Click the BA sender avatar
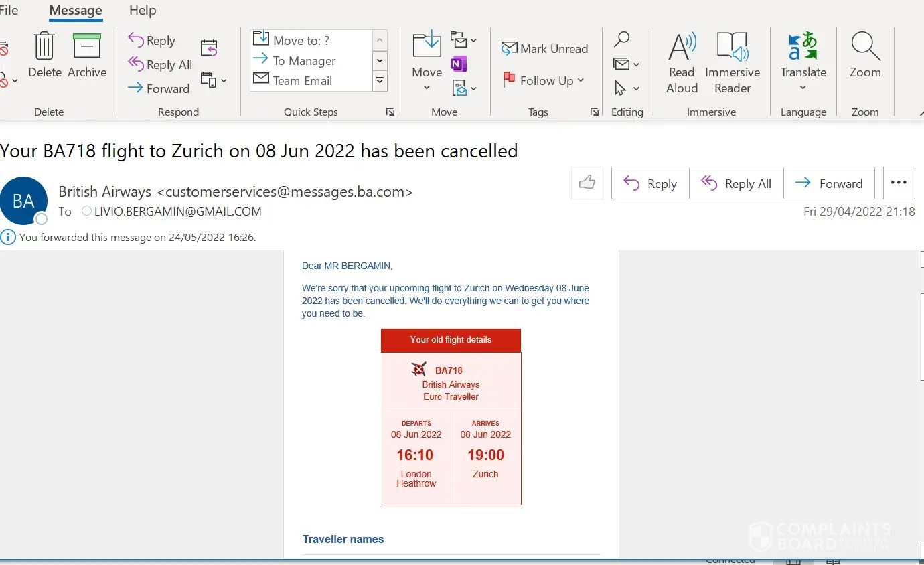 [x=23, y=201]
